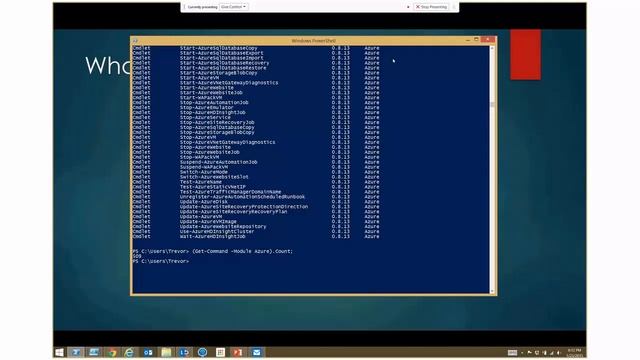The width and height of the screenshot is (640, 360).
Task: Open File Explorer folder icon in taskbar
Action: pyautogui.click(x=166, y=352)
